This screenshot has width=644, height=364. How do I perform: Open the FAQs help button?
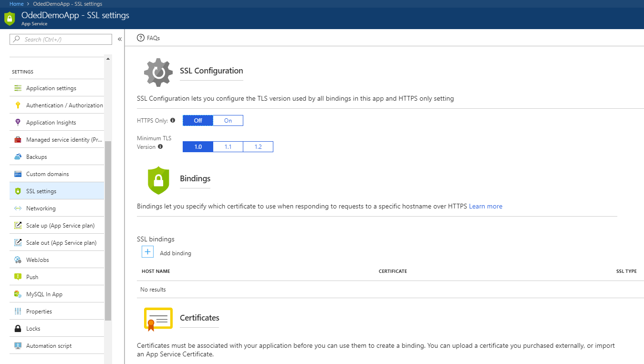coord(148,38)
